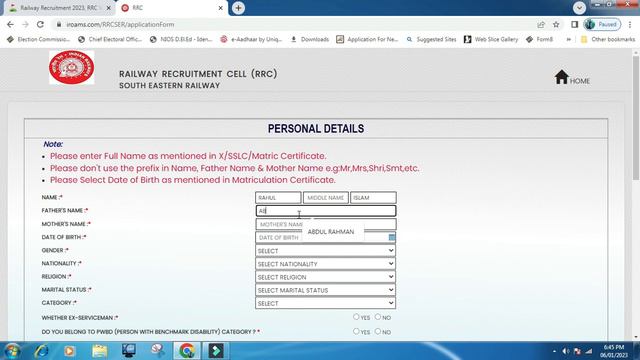The image size is (640, 360).
Task: Open the Form8 bookmark
Action: point(539,39)
